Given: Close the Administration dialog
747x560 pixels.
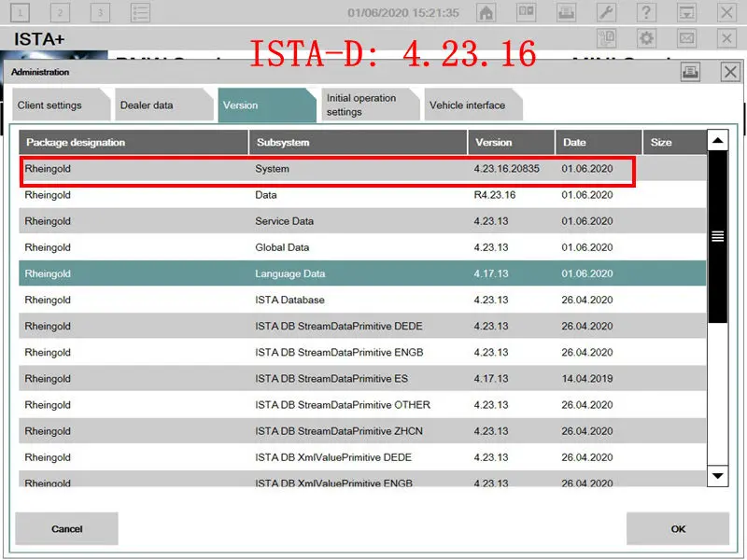Looking at the screenshot, I should click(x=730, y=73).
